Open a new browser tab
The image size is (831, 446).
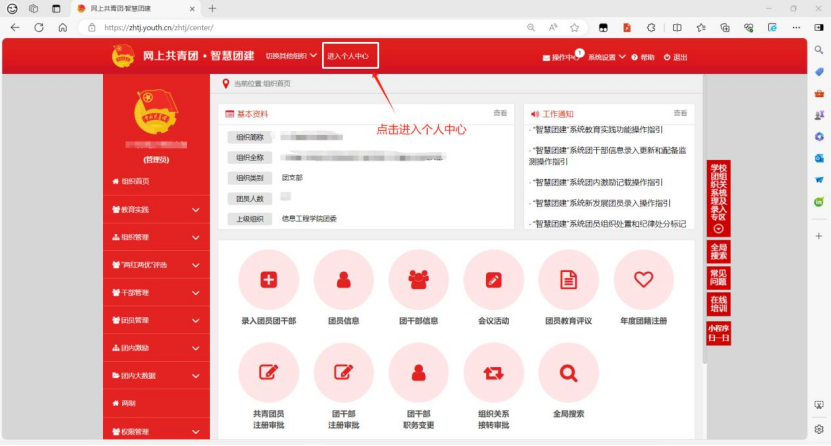click(212, 8)
